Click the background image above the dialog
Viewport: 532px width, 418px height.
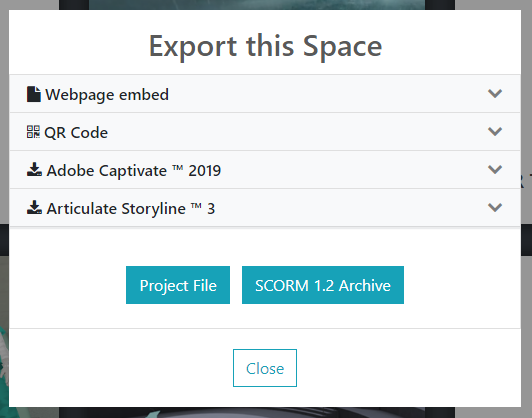tap(256, 4)
